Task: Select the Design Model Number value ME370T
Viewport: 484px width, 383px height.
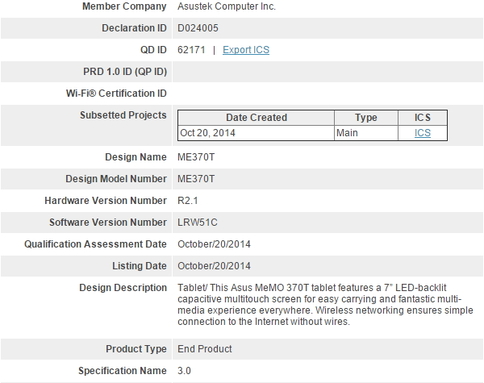Action: [x=196, y=179]
